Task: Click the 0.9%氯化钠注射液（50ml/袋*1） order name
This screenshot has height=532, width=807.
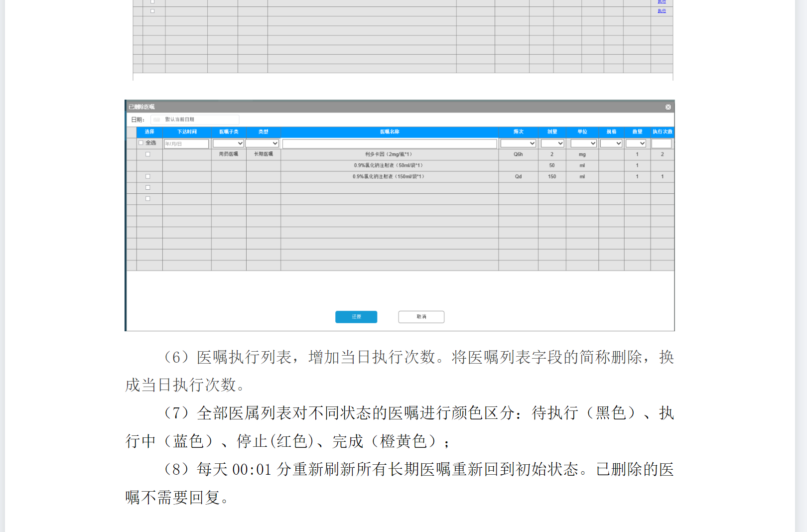Action: (389, 165)
